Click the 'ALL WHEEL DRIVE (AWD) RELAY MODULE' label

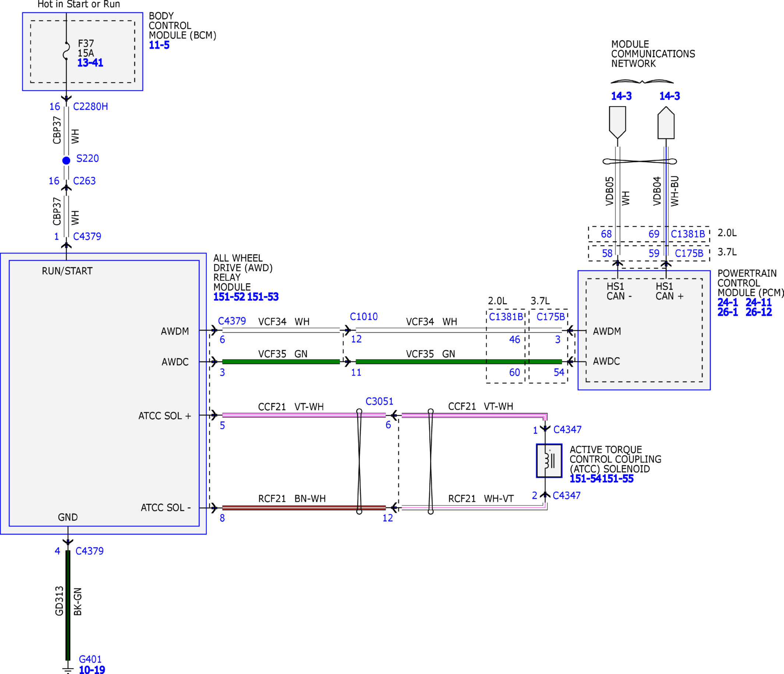point(243,272)
